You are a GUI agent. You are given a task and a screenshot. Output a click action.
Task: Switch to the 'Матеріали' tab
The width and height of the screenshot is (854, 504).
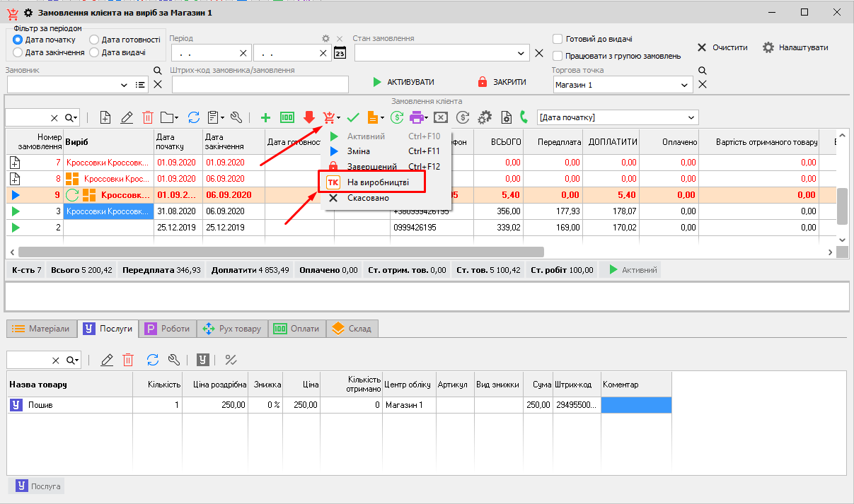[41, 328]
